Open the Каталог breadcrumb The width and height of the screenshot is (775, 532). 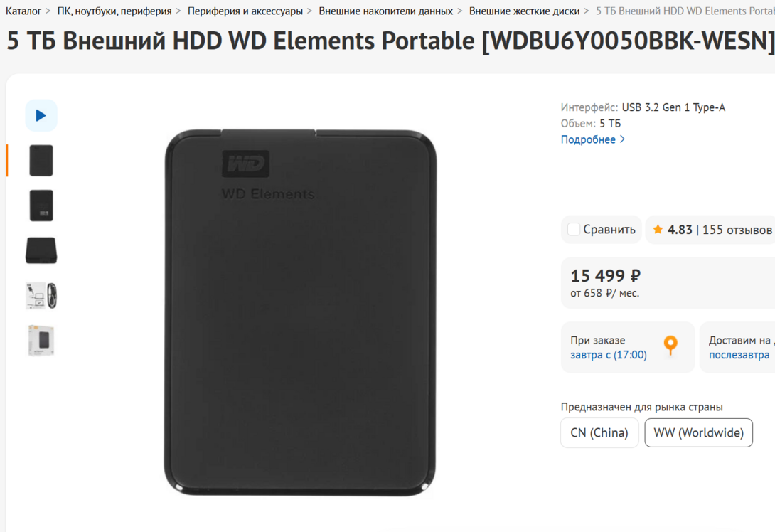coord(23,11)
